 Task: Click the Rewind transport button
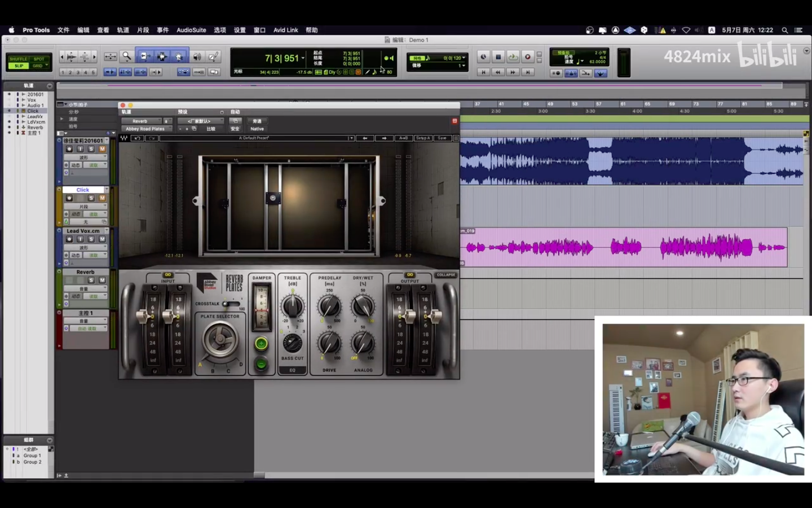click(498, 72)
